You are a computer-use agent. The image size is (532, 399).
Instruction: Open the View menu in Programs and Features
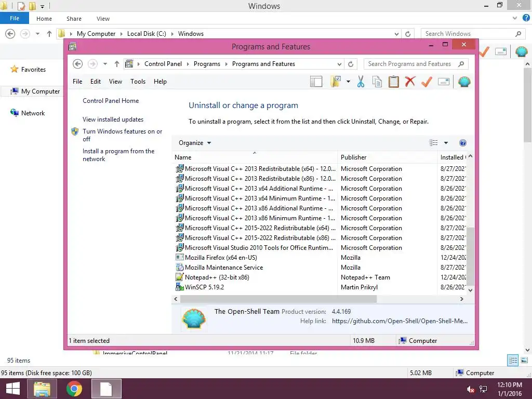point(115,82)
